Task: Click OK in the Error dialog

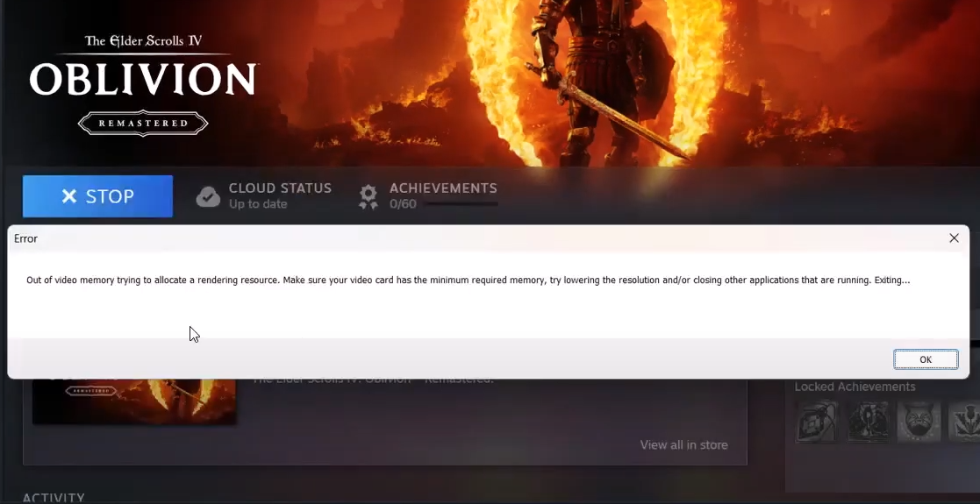Action: click(926, 359)
